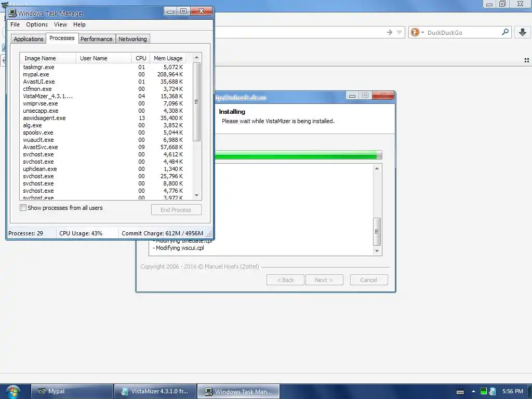Click the tab groups grid icon in Mypal

tap(527, 60)
